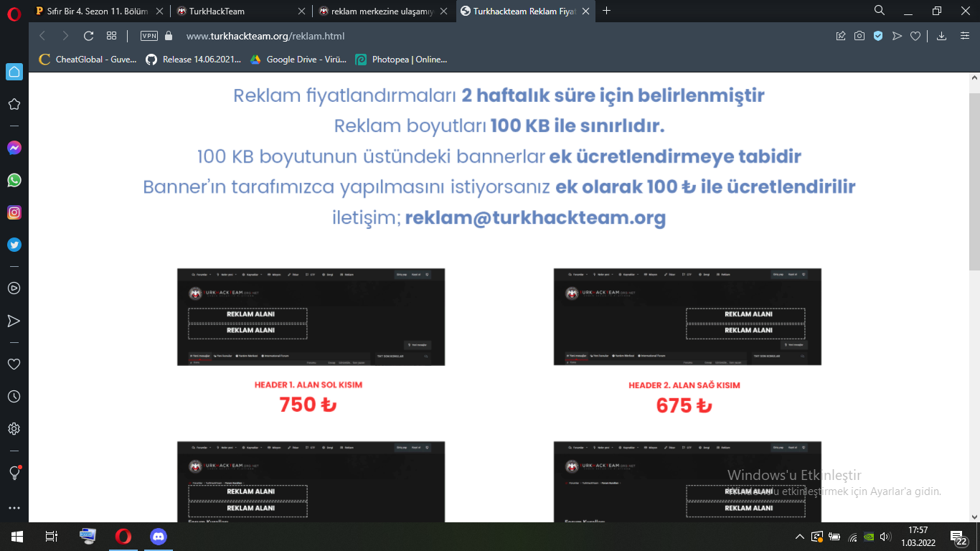Click HEADER 1. ALAN SOL KISIM label
Screen dimensions: 980x551
(x=308, y=385)
